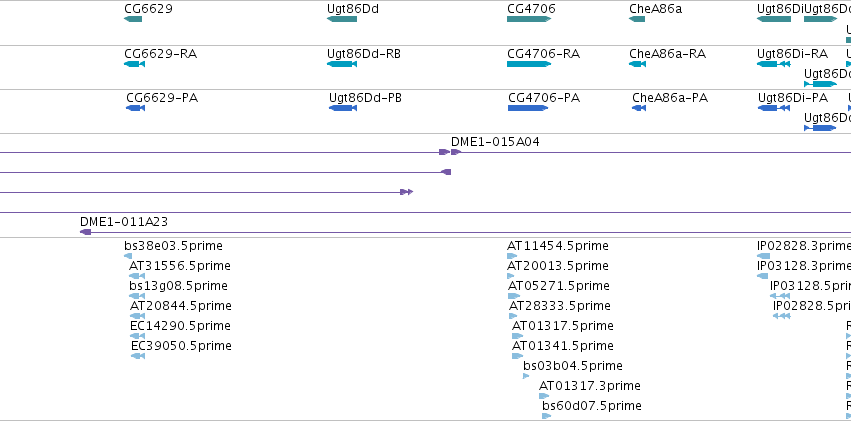Click the AT01317.5prime EST label
Viewport: 851px width, 421px height.
(563, 326)
